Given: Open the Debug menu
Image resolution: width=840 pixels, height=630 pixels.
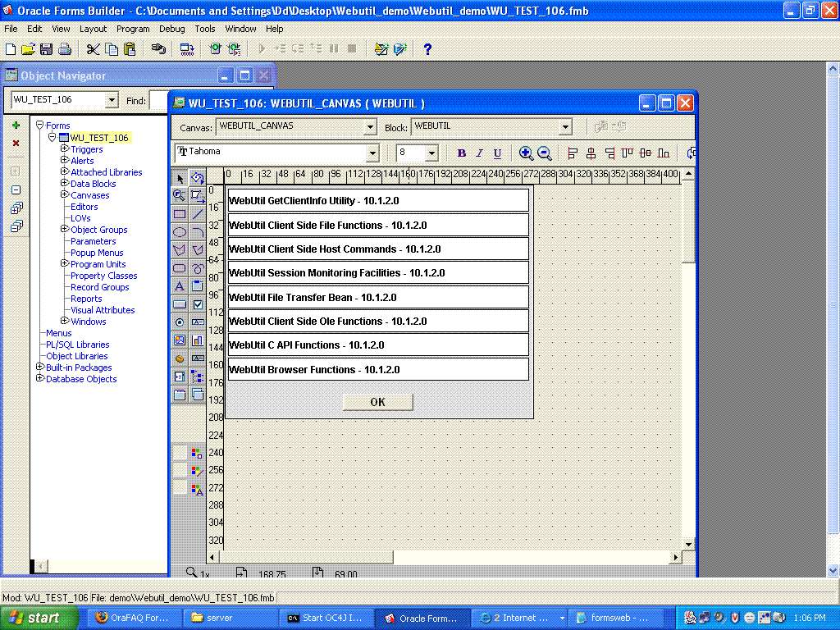Looking at the screenshot, I should (x=172, y=29).
